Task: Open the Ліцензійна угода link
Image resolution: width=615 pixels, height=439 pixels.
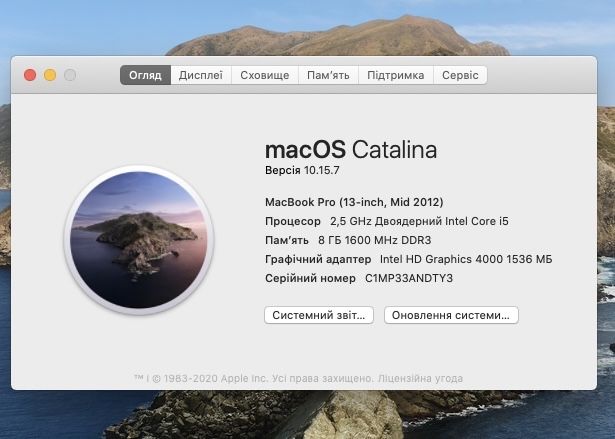Action: pyautogui.click(x=420, y=379)
